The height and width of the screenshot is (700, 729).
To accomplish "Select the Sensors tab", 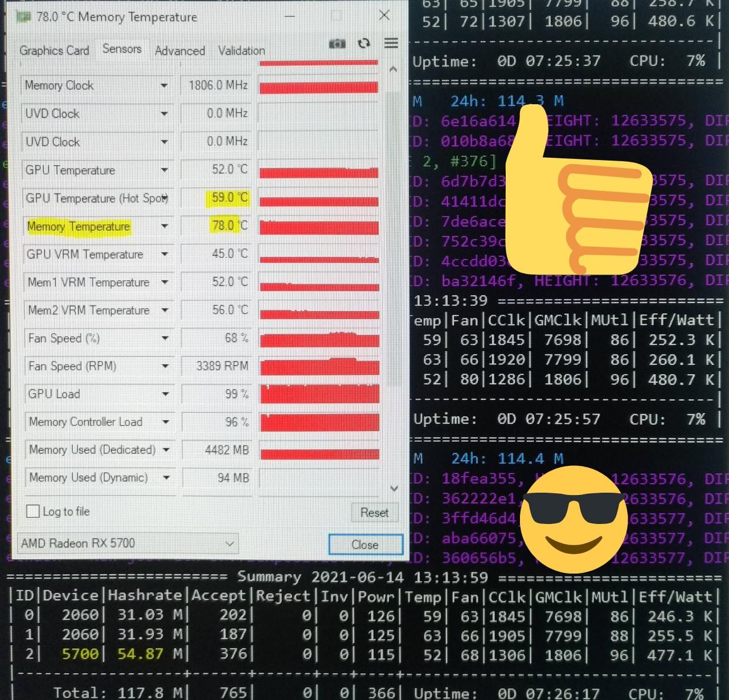I will tap(122, 49).
